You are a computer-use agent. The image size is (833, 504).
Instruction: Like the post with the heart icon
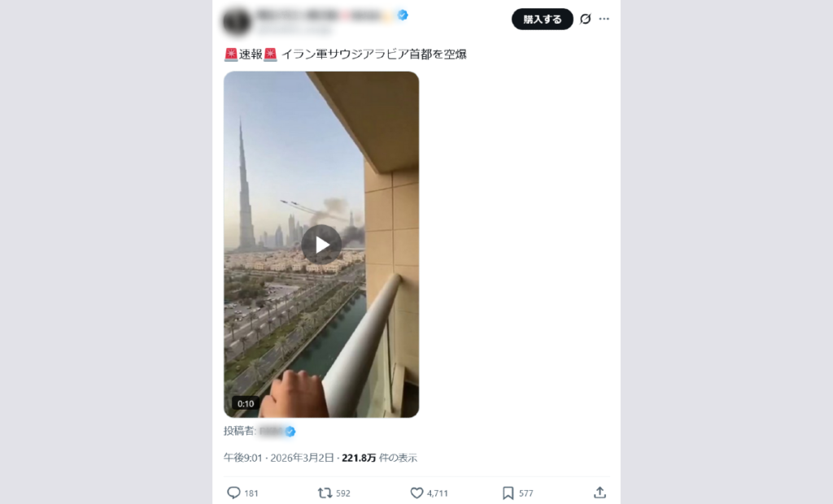click(x=417, y=493)
